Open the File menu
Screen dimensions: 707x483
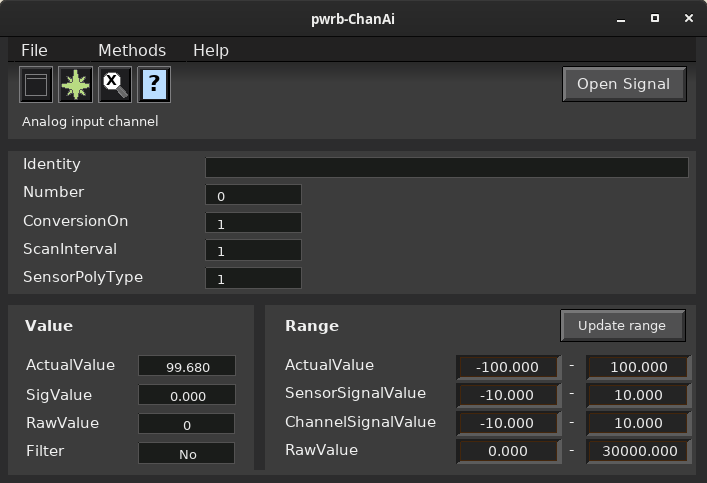point(34,50)
